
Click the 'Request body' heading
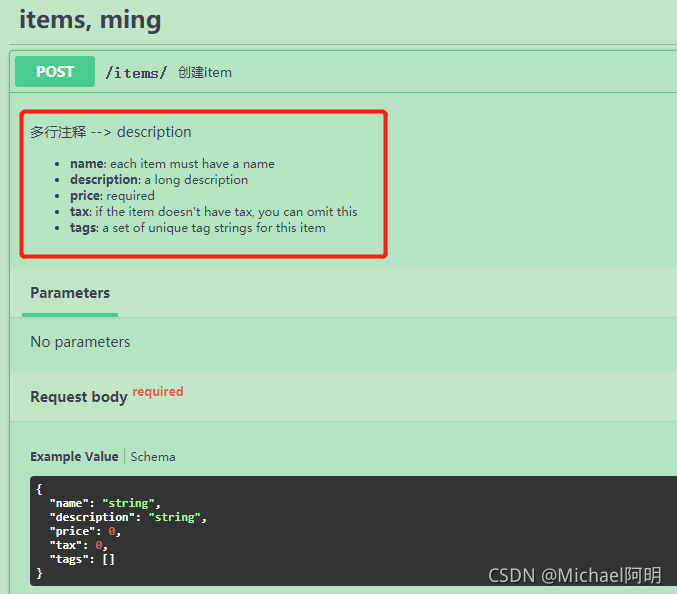tap(79, 397)
